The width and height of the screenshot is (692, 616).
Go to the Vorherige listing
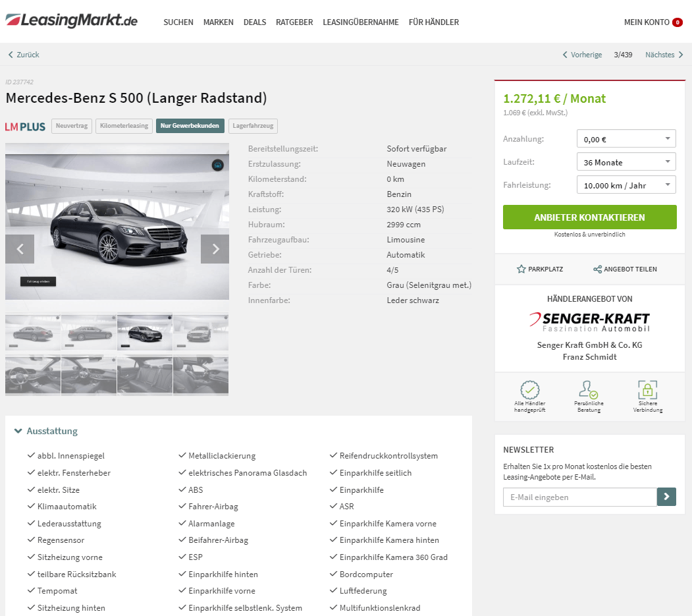[x=582, y=55]
